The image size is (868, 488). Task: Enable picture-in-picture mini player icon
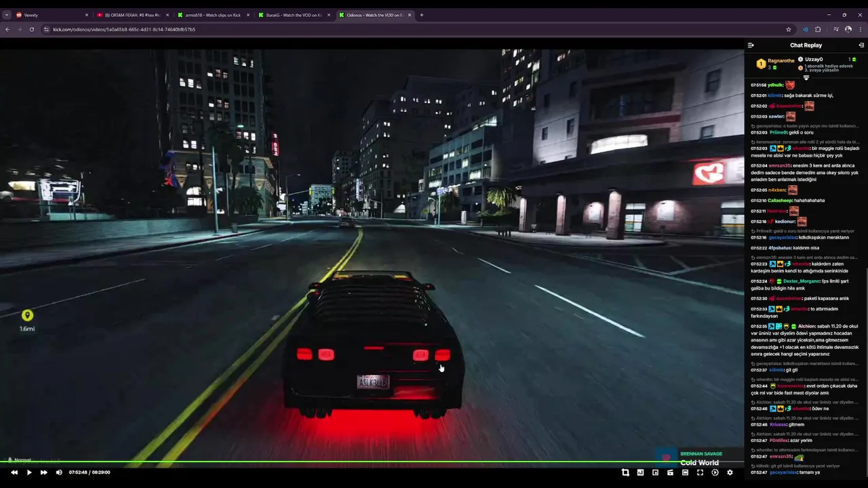point(655,472)
